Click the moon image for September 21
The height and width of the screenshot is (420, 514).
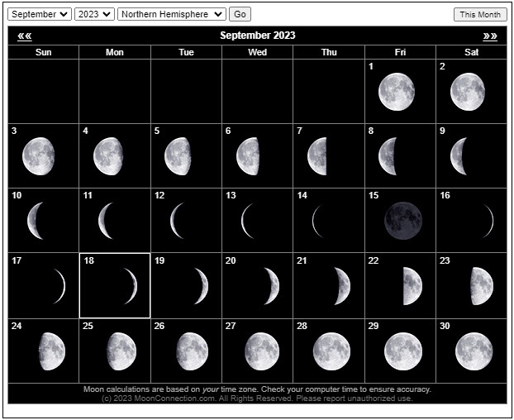click(x=342, y=286)
